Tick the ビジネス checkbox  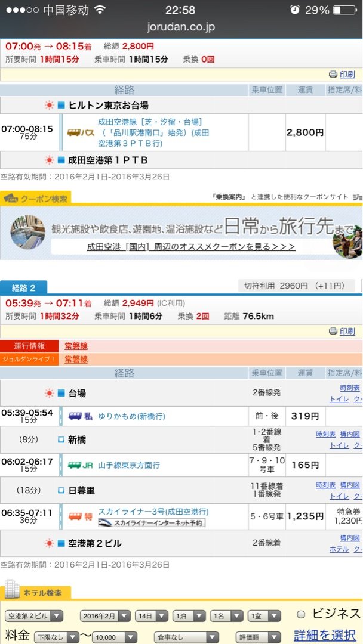301,615
